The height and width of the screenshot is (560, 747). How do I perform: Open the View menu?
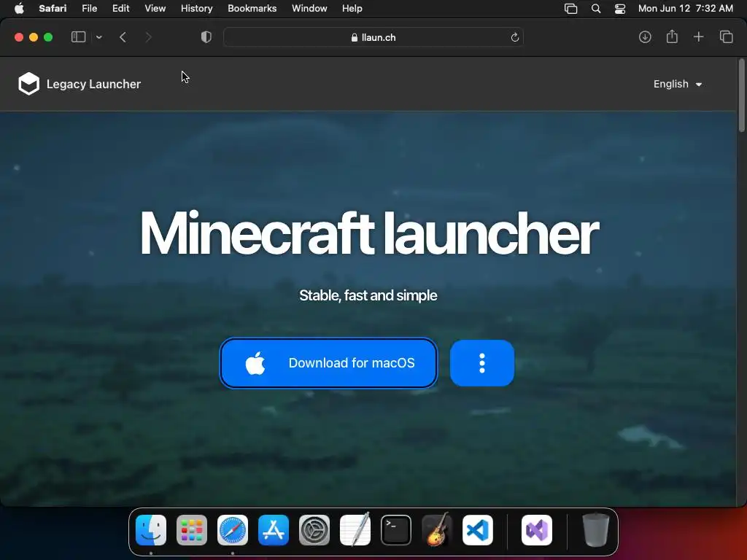(155, 8)
